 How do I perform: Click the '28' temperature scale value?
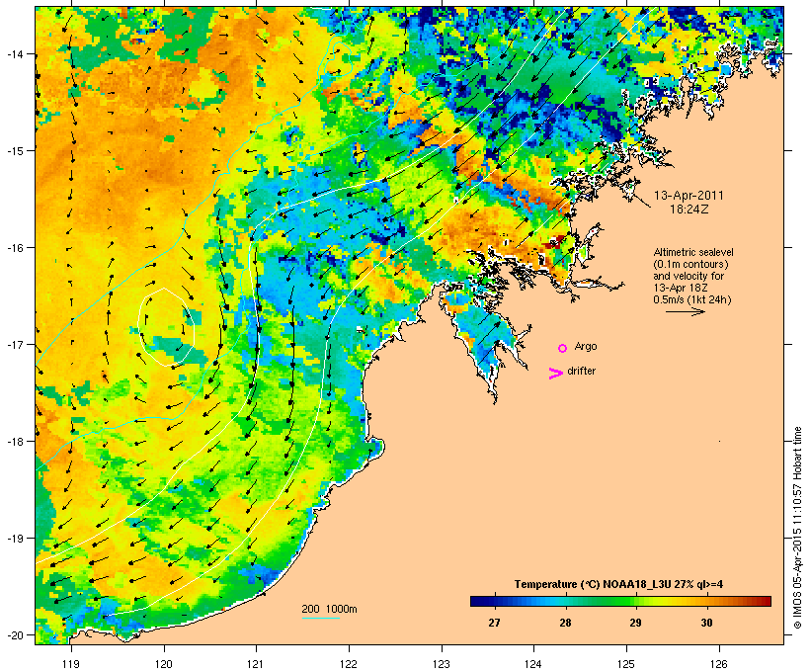click(x=565, y=623)
